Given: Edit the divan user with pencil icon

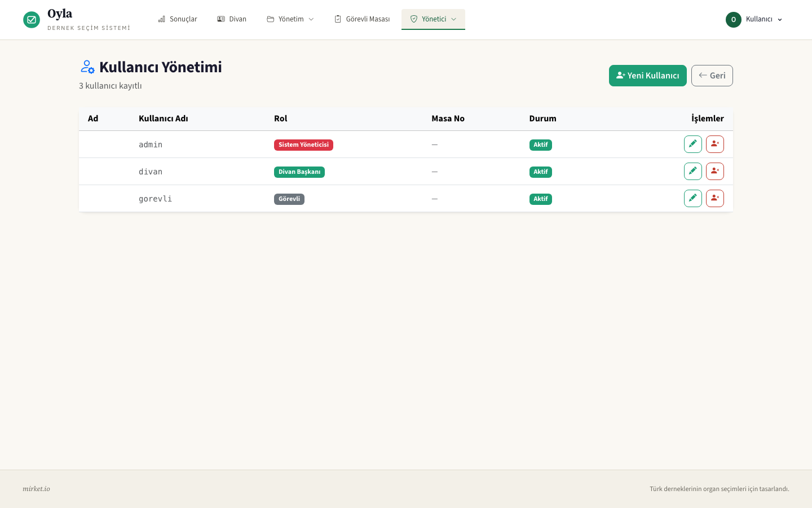Looking at the screenshot, I should (x=693, y=172).
